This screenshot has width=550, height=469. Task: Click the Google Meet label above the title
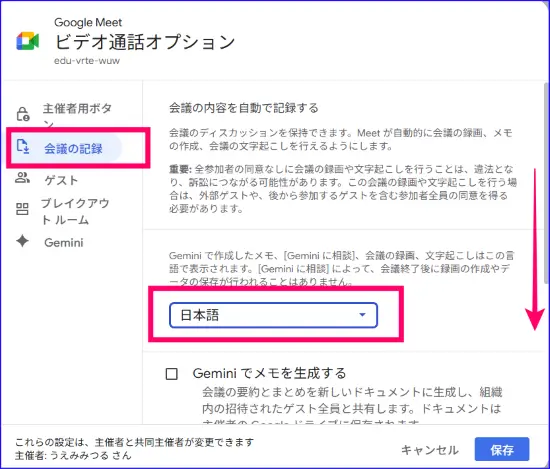point(88,22)
